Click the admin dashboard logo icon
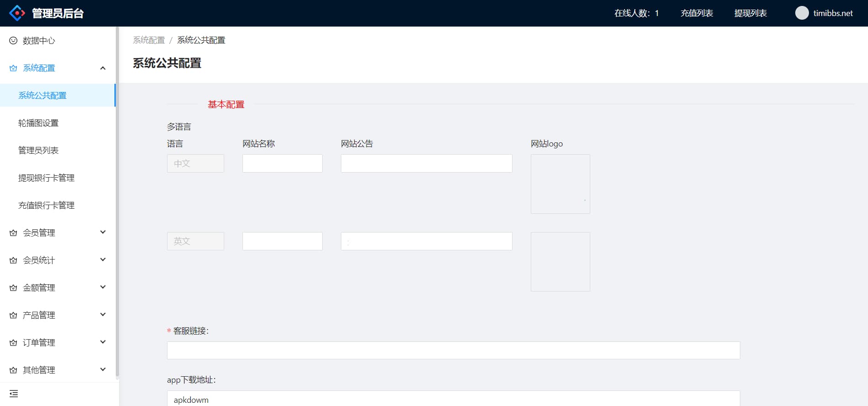Viewport: 868px width, 406px height. [17, 13]
